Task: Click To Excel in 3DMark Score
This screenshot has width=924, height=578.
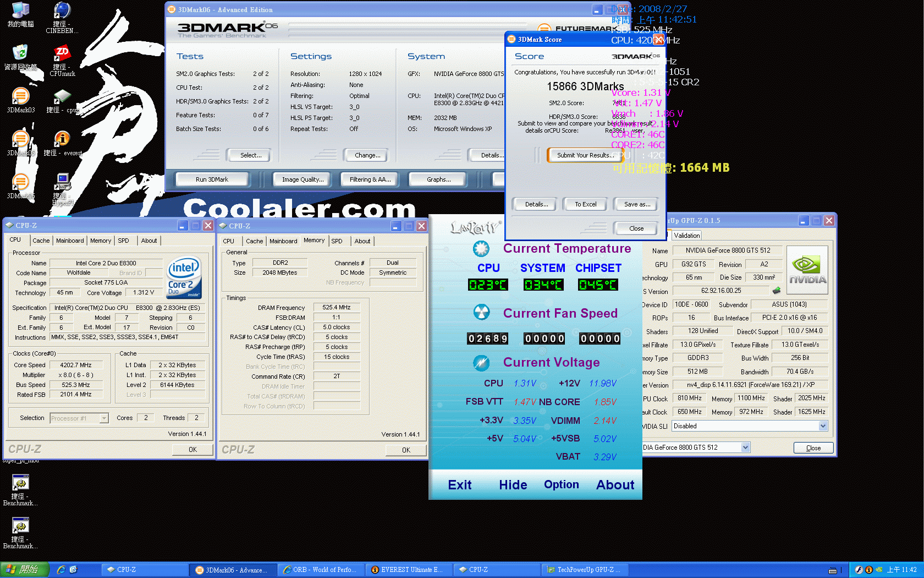Action: point(586,204)
